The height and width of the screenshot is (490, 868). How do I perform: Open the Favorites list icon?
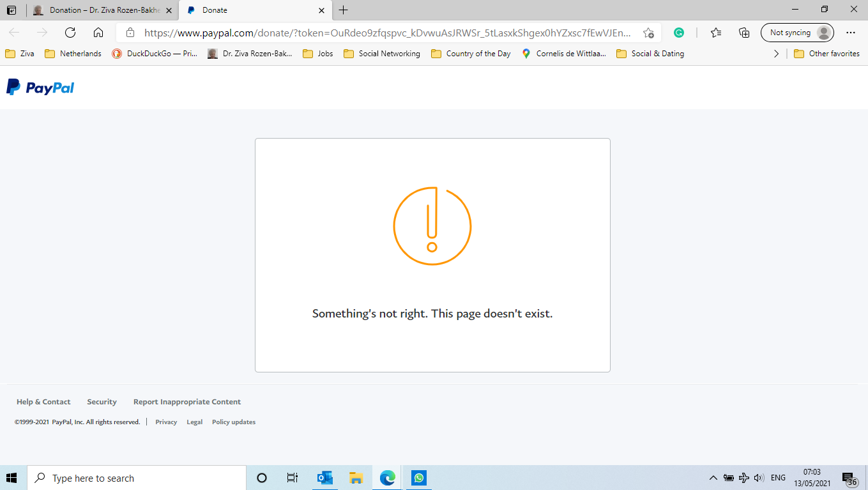pos(716,33)
